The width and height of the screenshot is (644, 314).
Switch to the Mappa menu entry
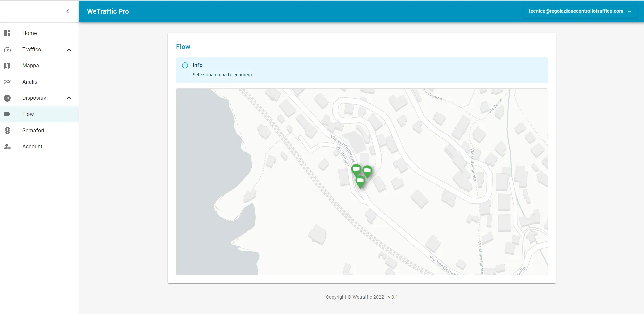tap(30, 65)
